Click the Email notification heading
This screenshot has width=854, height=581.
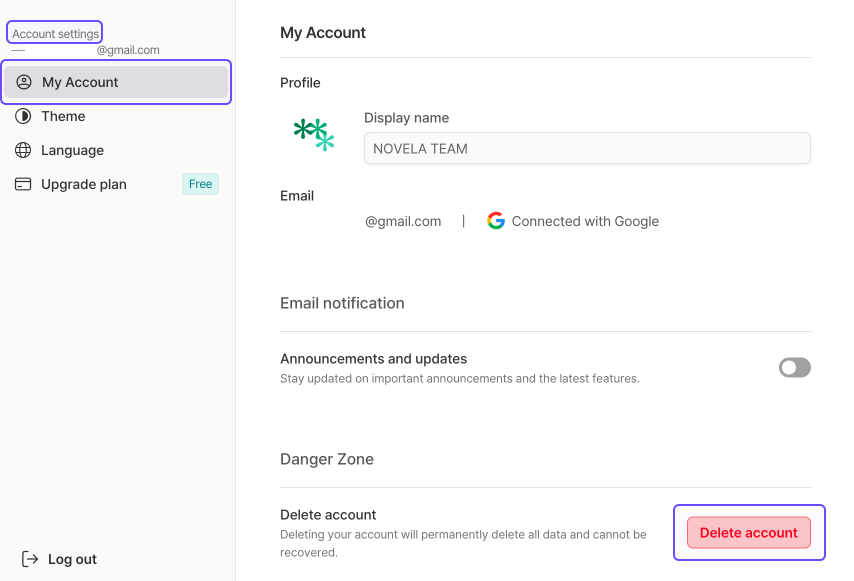[342, 303]
